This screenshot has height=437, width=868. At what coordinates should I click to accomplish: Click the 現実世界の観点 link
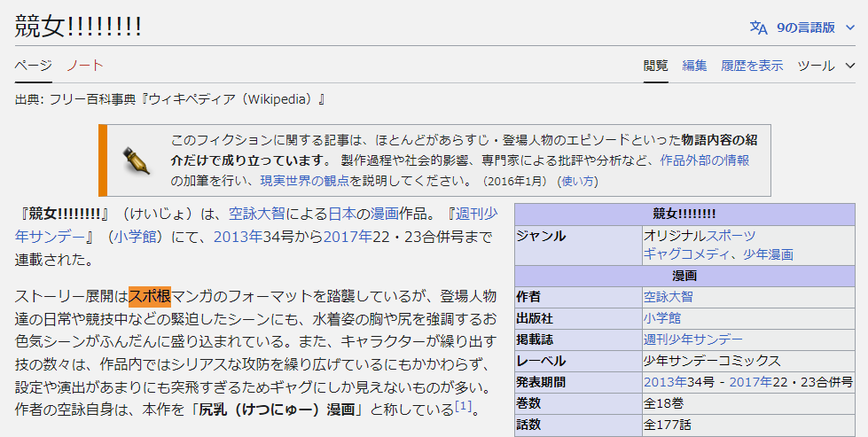pyautogui.click(x=304, y=181)
